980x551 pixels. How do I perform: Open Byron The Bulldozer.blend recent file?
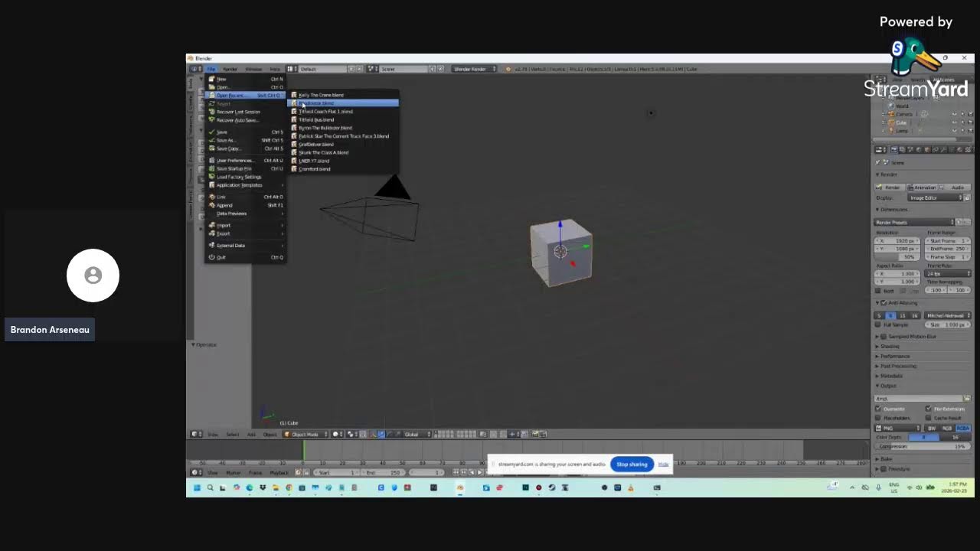[343, 128]
